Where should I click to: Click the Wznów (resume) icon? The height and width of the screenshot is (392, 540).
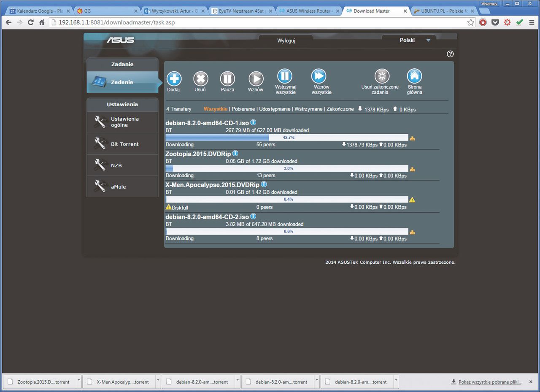coord(256,78)
